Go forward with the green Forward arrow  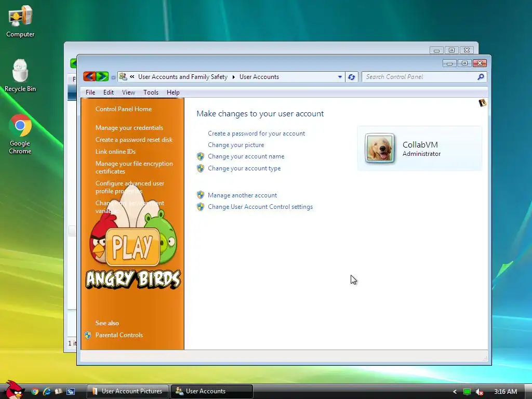click(x=102, y=76)
